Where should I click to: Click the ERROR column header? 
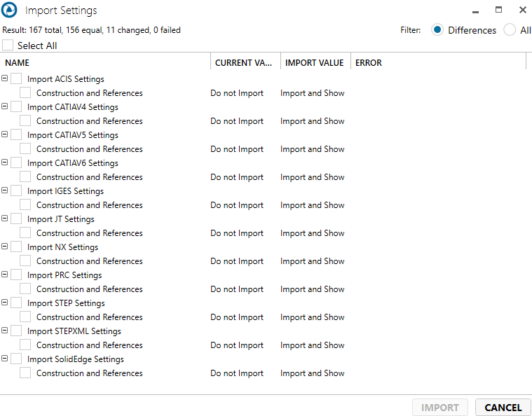coord(368,63)
